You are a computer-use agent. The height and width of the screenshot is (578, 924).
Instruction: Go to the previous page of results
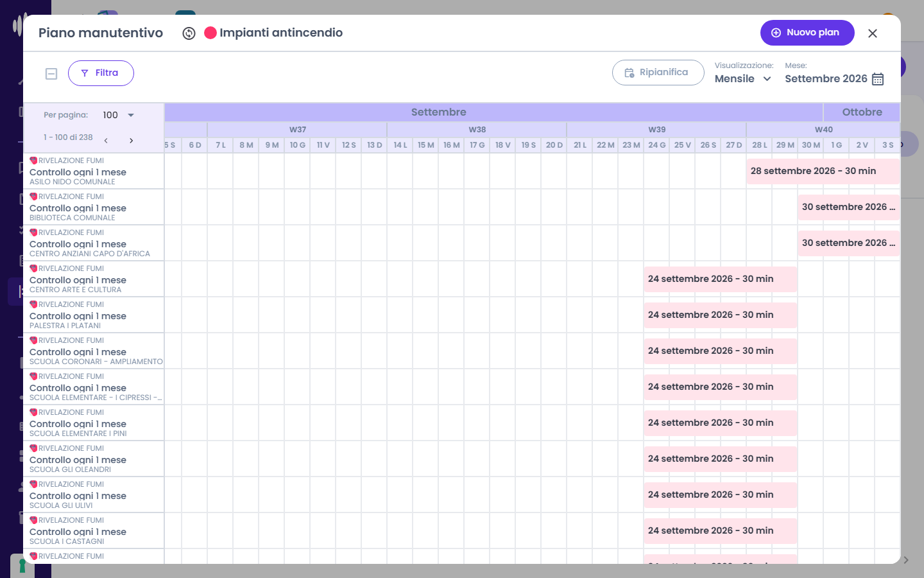pos(106,140)
